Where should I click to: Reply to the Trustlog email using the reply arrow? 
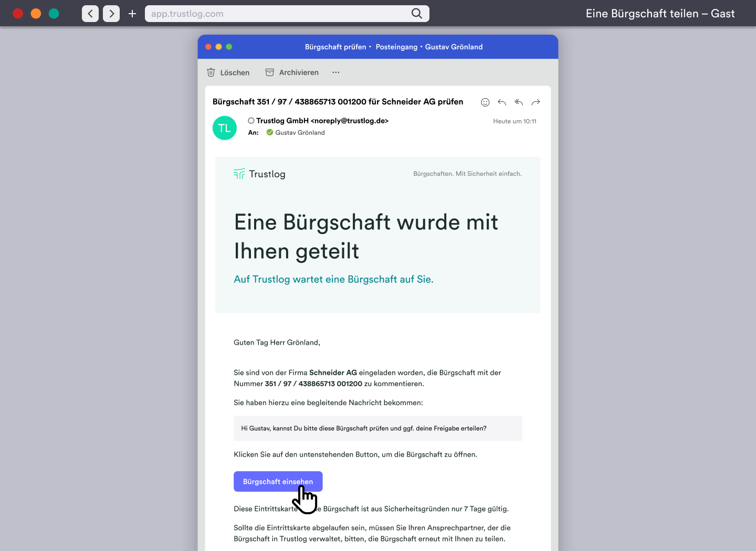pos(502,102)
